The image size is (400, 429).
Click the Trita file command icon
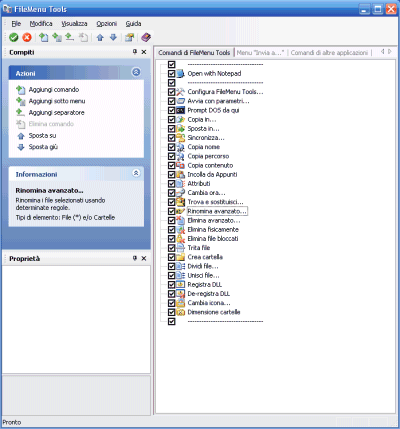click(180, 248)
